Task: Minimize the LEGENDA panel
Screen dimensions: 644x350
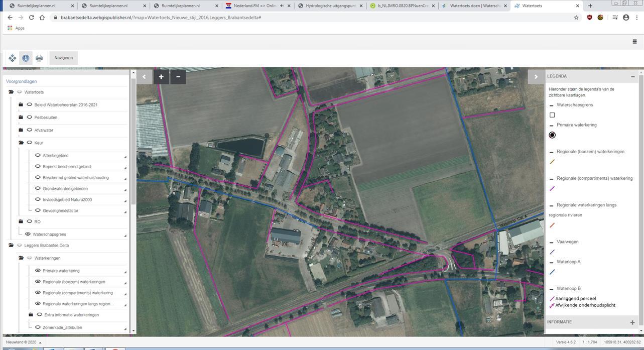Action: click(x=632, y=76)
